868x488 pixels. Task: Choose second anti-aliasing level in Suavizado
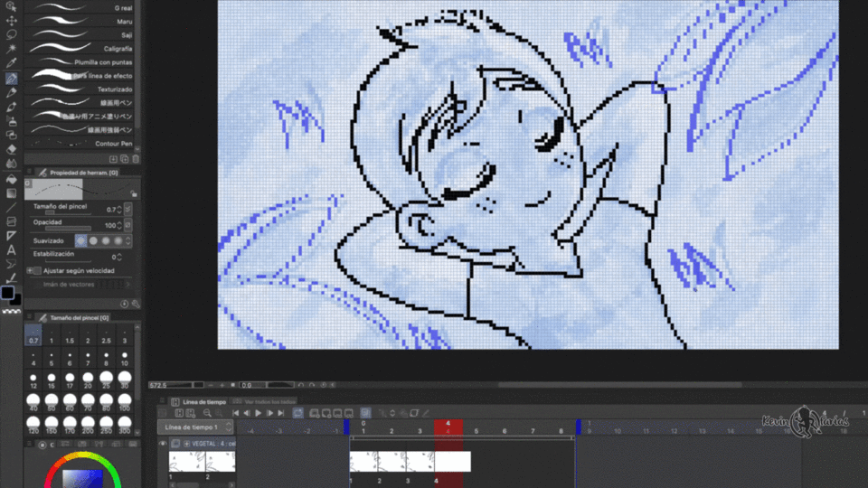coord(93,240)
